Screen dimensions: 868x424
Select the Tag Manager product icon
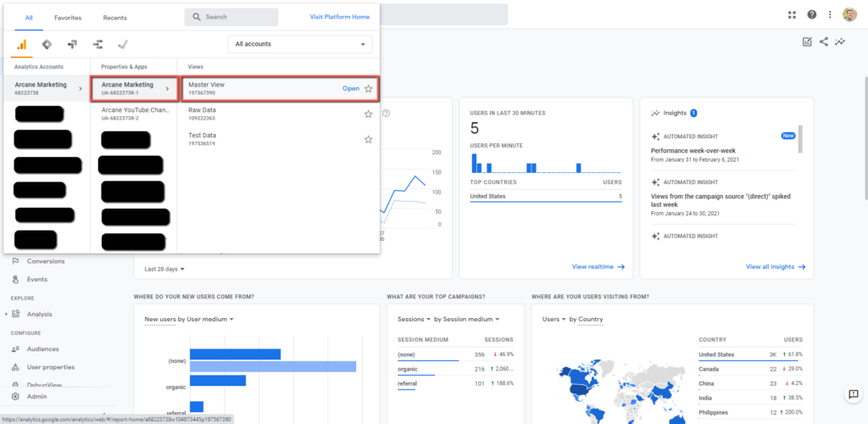tap(47, 44)
